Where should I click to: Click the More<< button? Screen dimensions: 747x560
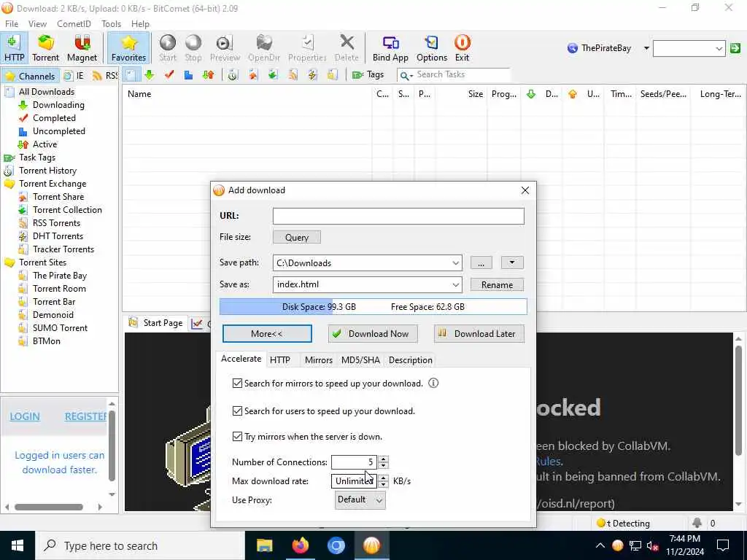coord(267,334)
